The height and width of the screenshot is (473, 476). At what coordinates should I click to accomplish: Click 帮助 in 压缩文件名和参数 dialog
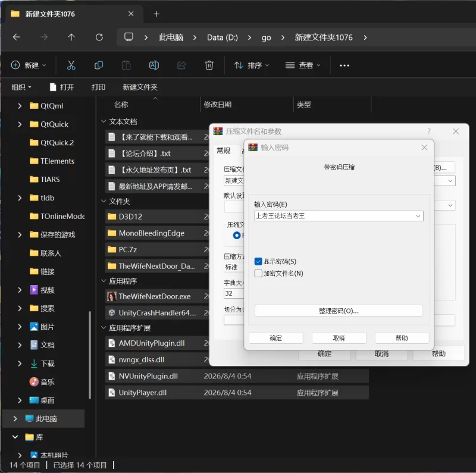click(x=439, y=353)
